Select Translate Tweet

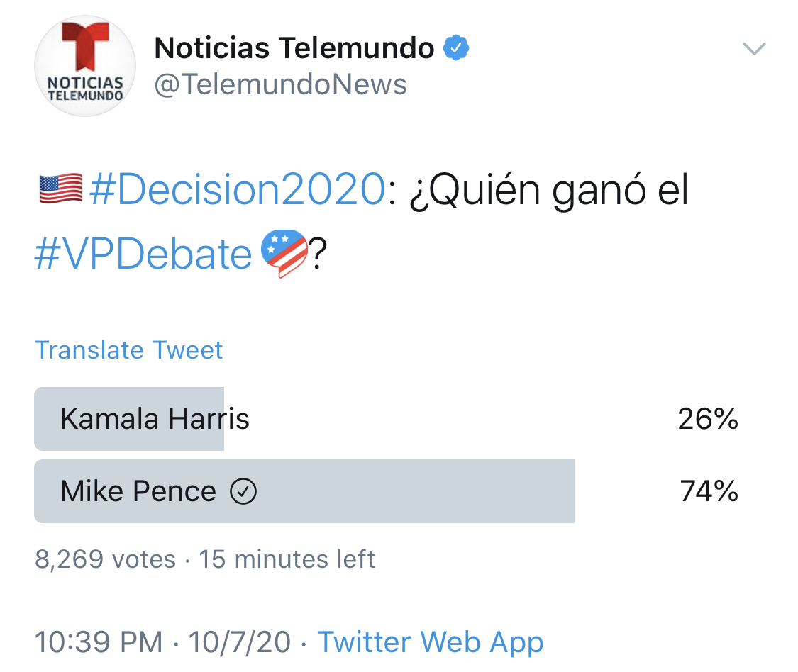tap(129, 350)
